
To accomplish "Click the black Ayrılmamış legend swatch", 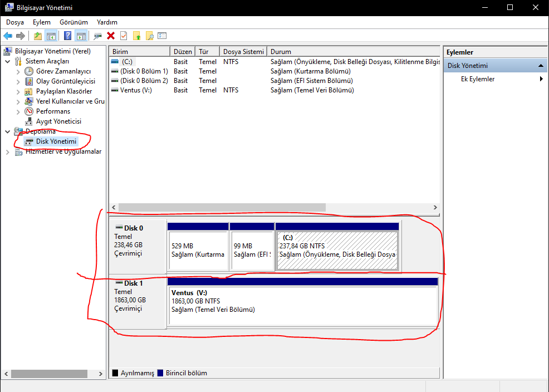I will click(115, 373).
